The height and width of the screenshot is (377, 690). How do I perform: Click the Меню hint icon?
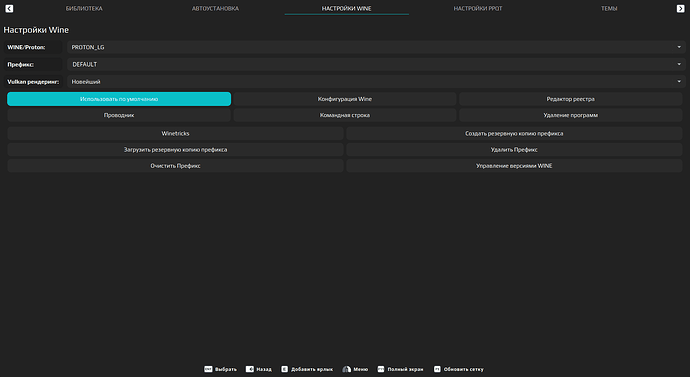347,369
